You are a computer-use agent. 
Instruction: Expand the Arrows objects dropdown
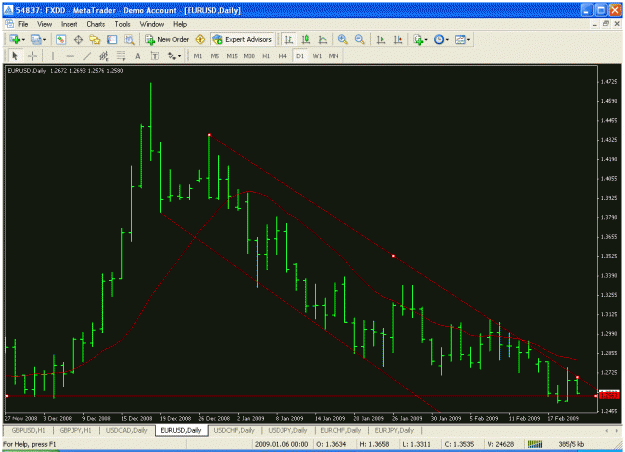[x=179, y=56]
